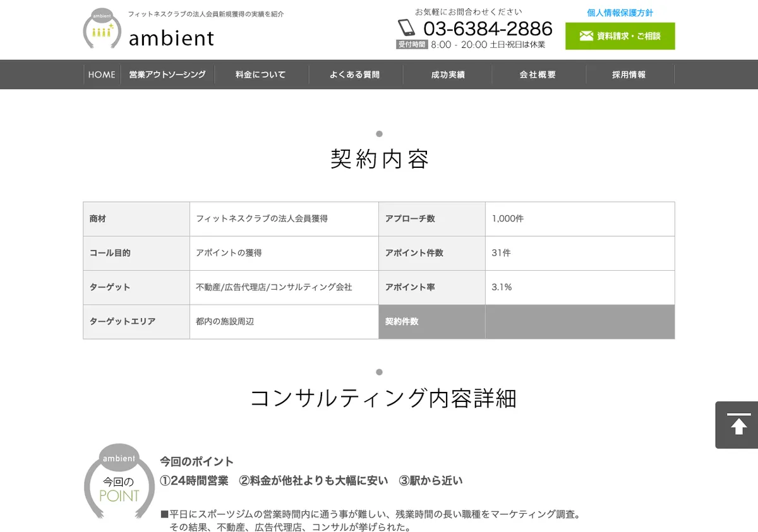
Task: Go to HOME in the navigation bar
Action: [x=102, y=74]
